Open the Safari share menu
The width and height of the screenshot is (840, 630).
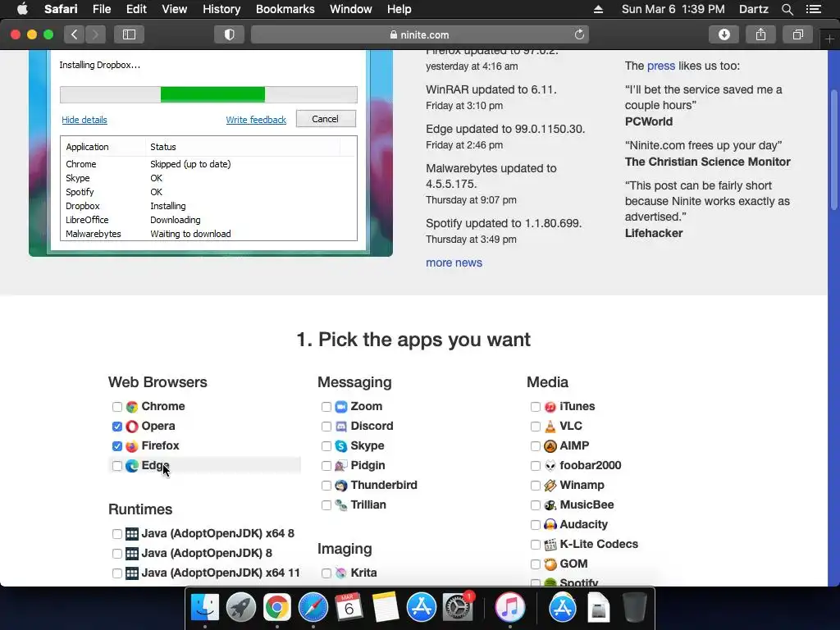760,34
